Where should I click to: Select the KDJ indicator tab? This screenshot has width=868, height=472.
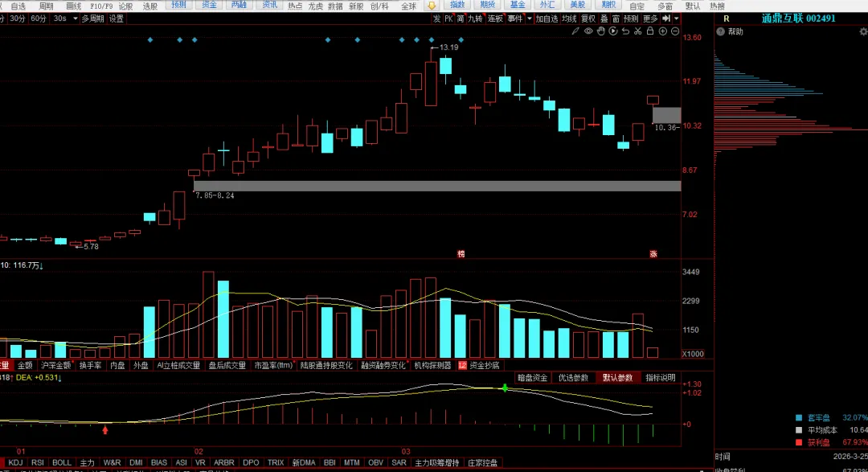15,462
